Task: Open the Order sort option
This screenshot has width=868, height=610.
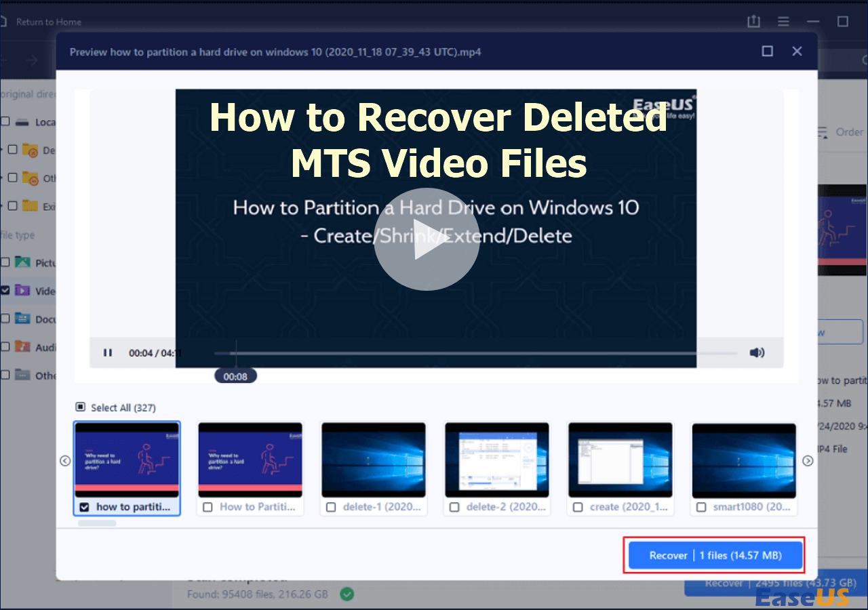Action: 841,131
